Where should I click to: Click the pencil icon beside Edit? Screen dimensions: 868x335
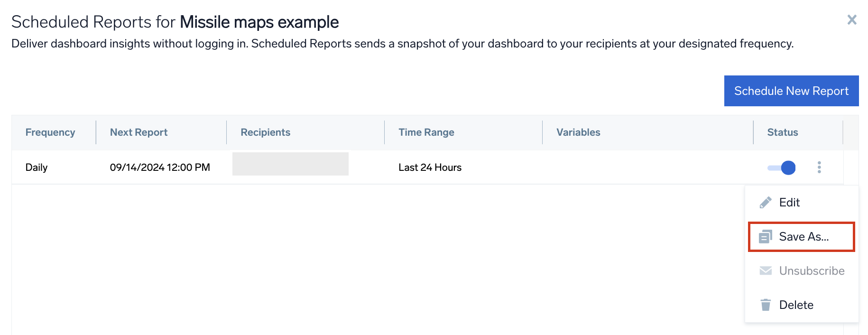(x=765, y=203)
